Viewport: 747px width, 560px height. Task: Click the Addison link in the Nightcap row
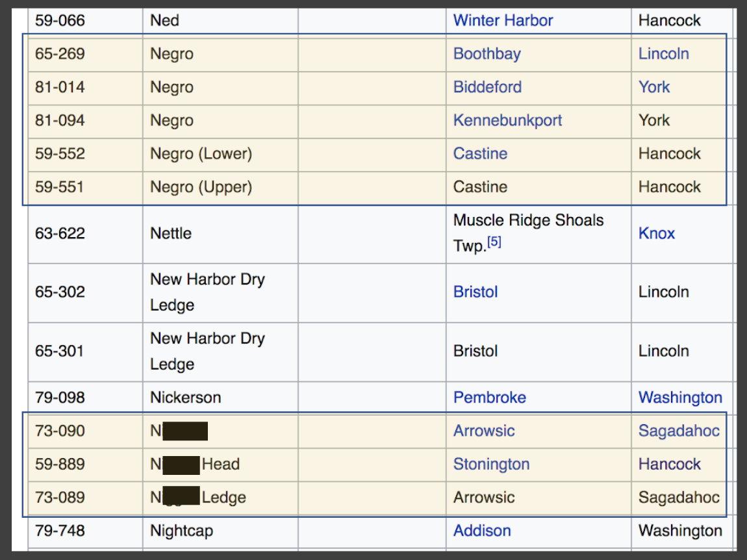pyautogui.click(x=482, y=530)
